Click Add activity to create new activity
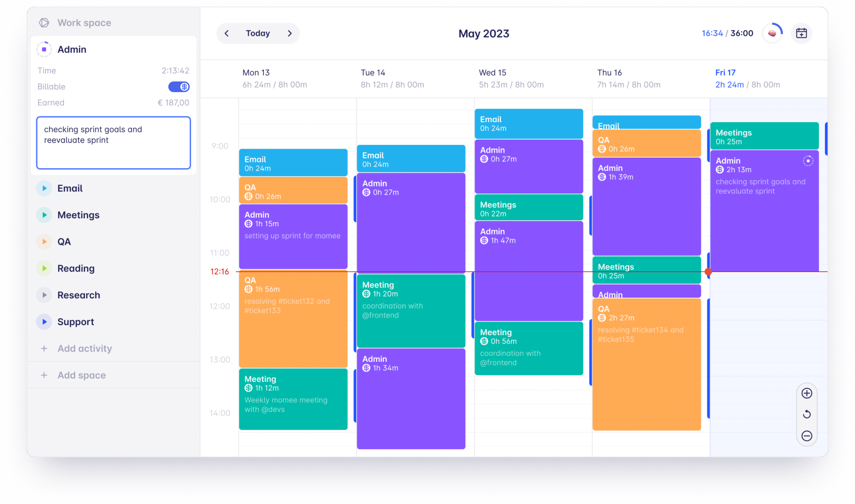 (x=84, y=348)
